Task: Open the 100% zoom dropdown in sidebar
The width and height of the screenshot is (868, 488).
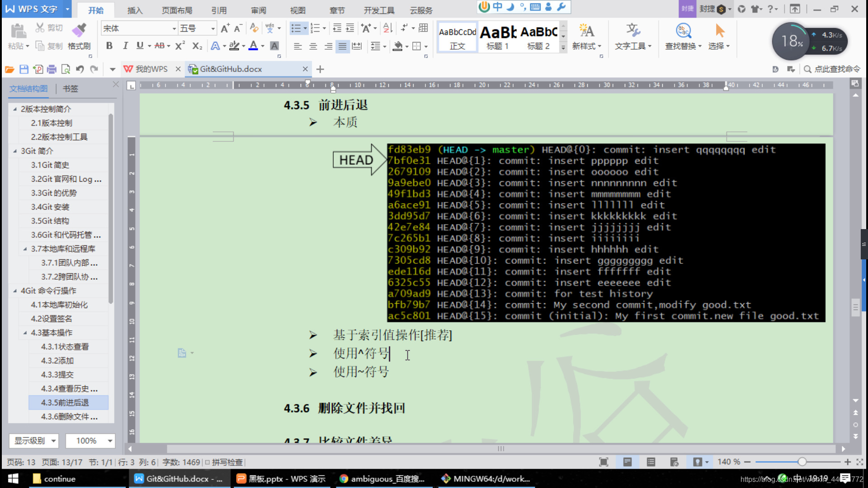Action: coord(90,441)
